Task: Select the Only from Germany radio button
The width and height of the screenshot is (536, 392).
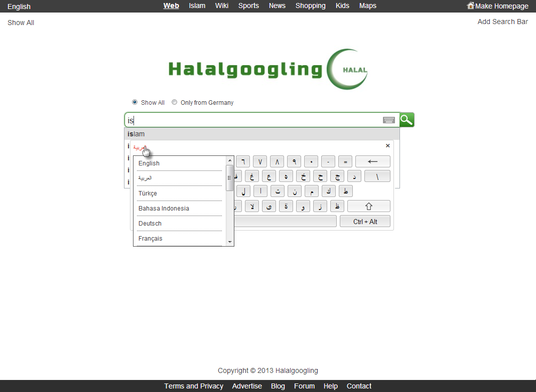Action: [x=174, y=102]
